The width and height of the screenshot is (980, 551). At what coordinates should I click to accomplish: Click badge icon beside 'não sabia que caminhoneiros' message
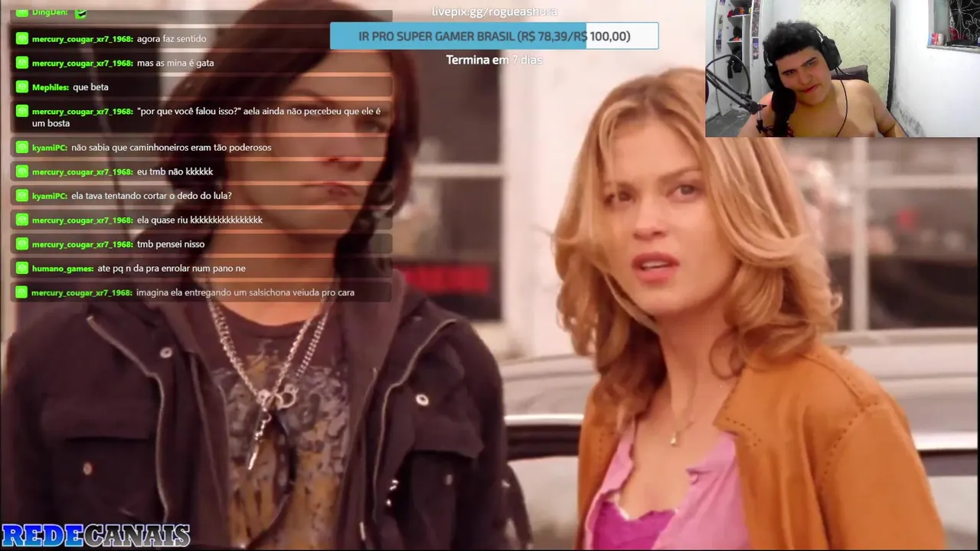[x=21, y=147]
